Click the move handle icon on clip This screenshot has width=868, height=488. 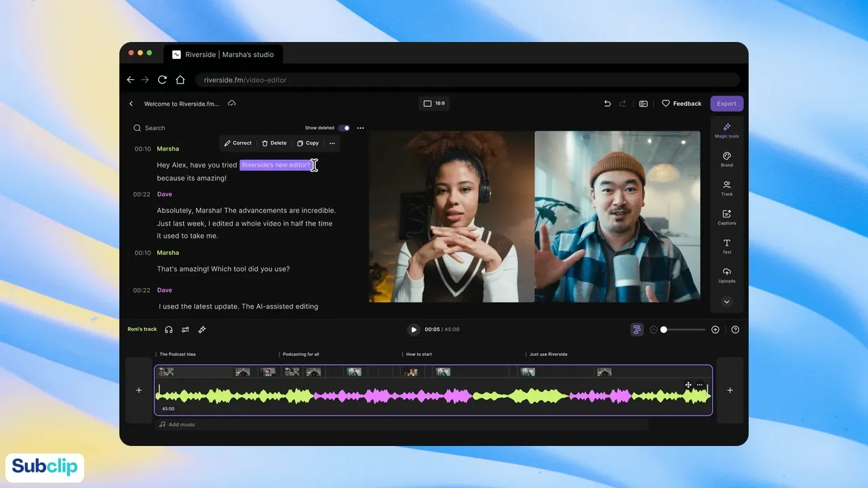[688, 385]
